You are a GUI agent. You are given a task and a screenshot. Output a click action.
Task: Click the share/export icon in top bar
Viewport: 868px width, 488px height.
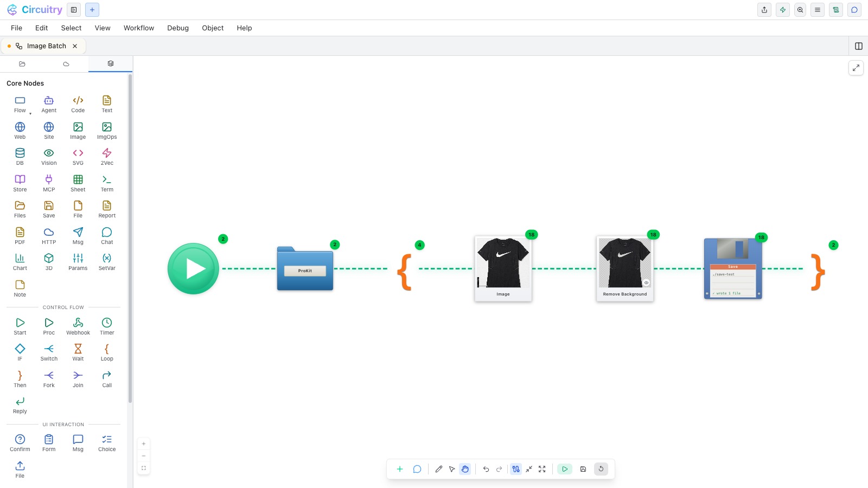click(764, 10)
